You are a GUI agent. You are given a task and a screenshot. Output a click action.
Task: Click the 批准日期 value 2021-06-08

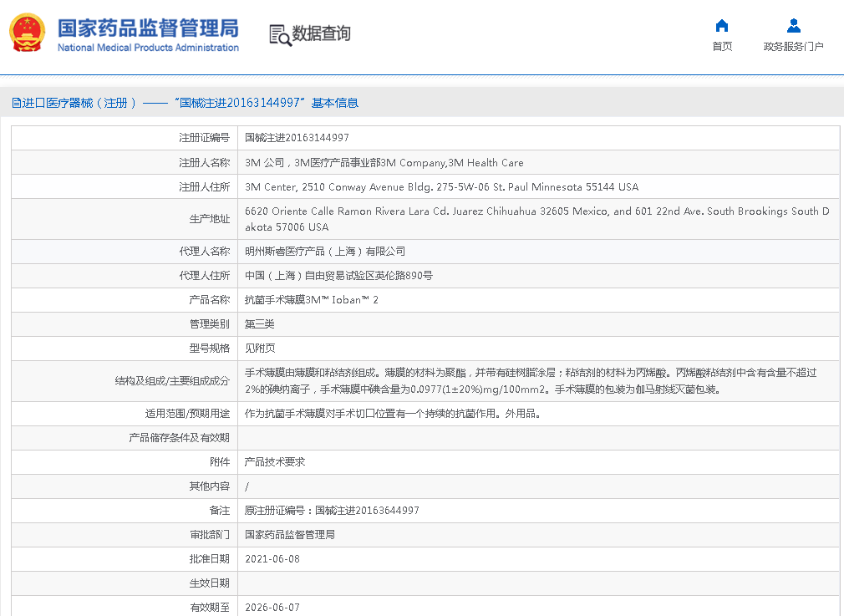pyautogui.click(x=272, y=558)
